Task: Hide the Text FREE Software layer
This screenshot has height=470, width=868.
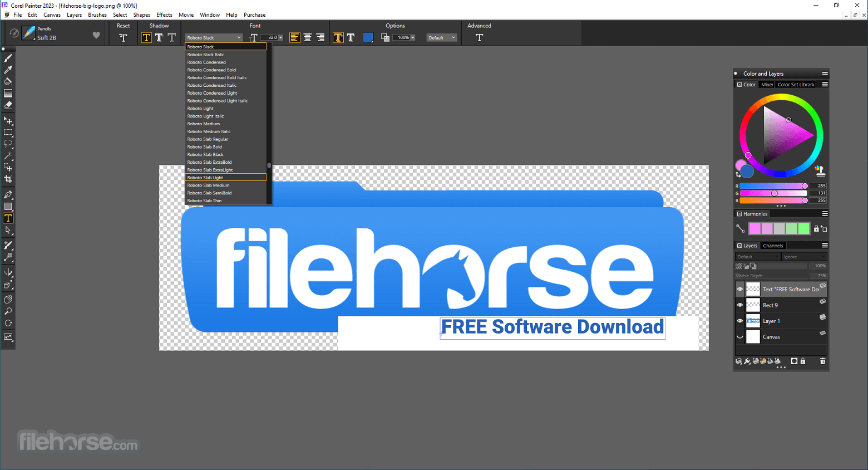Action: (x=740, y=289)
